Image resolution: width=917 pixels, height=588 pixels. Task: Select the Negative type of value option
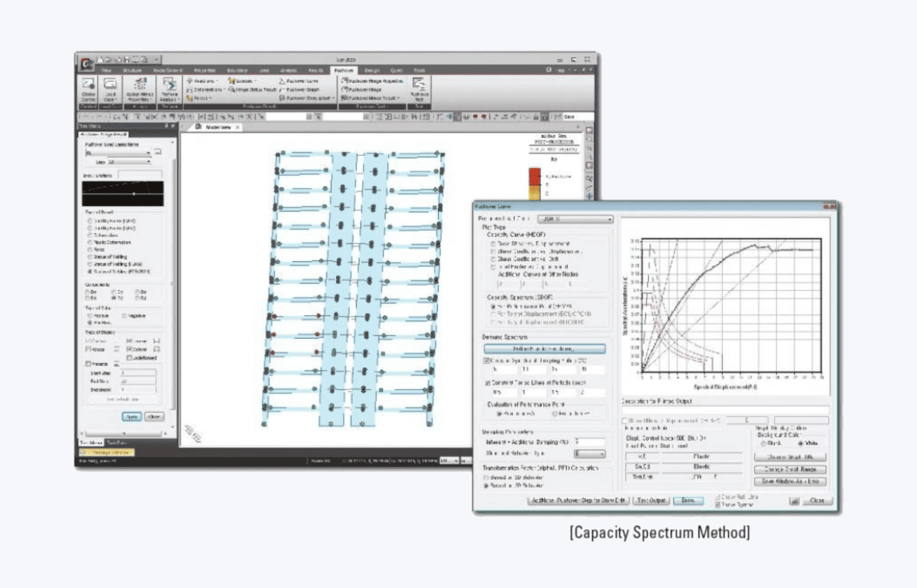124,316
